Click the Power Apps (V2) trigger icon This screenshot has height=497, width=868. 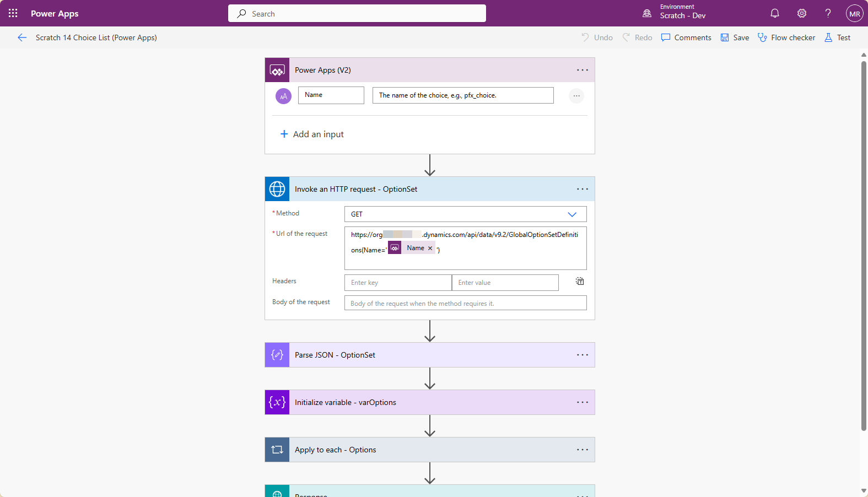coord(277,70)
